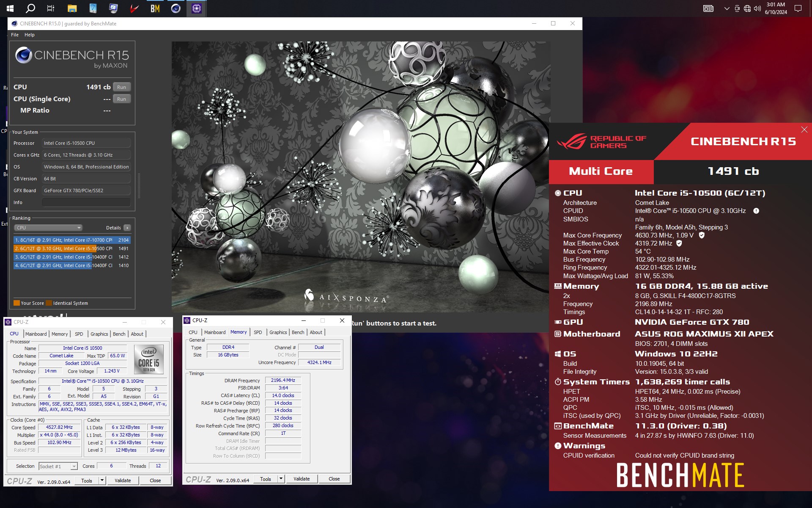Click the Warnings exclamation icon in BenchMate
Viewport: 812px width, 508px height.
coord(558,446)
